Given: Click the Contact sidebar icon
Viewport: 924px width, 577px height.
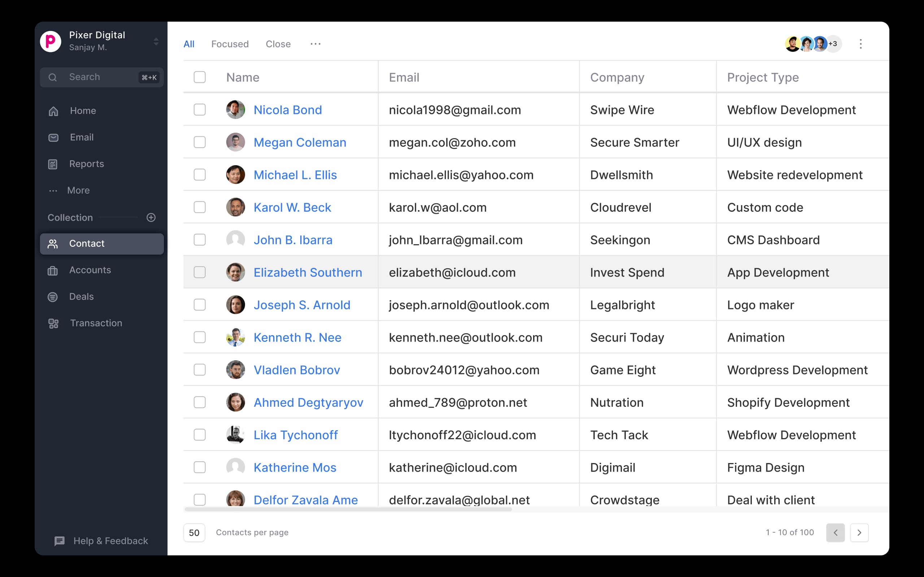Looking at the screenshot, I should [x=53, y=243].
